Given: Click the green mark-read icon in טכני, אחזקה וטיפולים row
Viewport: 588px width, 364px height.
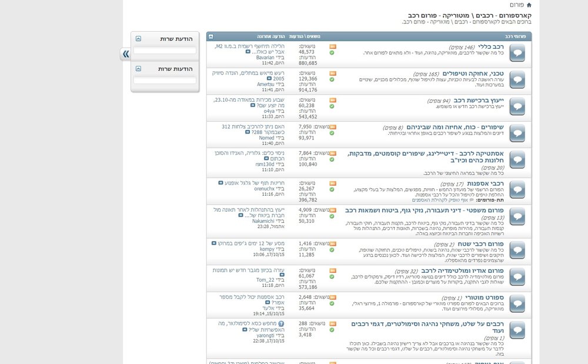Looking at the screenshot, I should pos(332,79).
